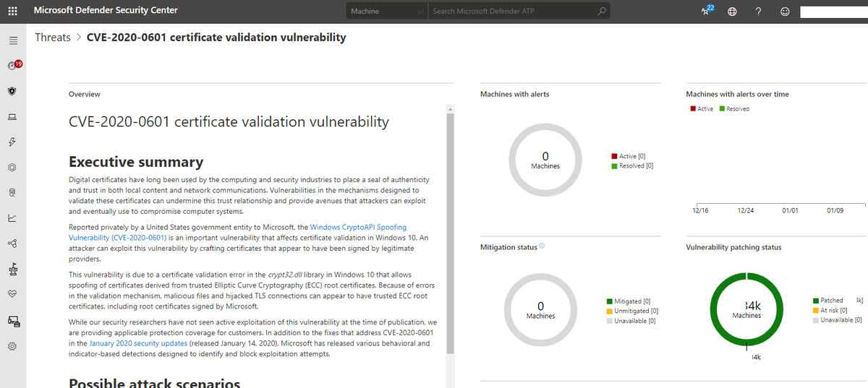868x388 pixels.
Task: Open Dashboards icon with 19 badge
Action: (x=13, y=65)
